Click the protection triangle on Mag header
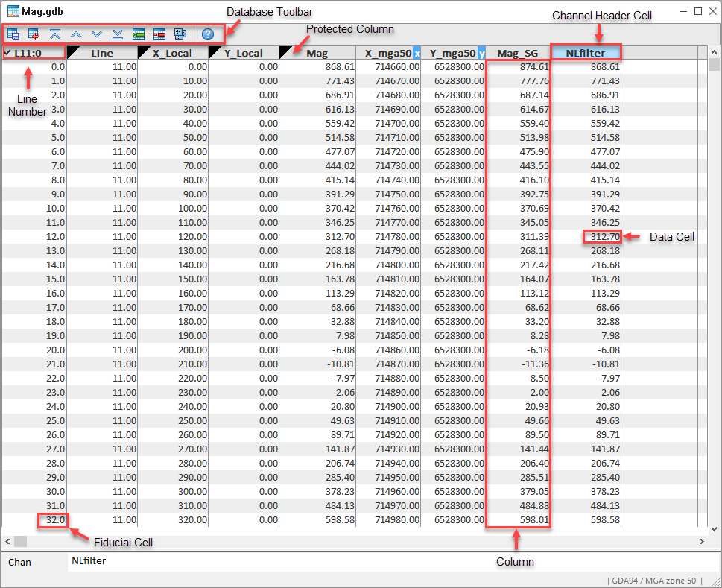This screenshot has height=588, width=722. pyautogui.click(x=286, y=51)
